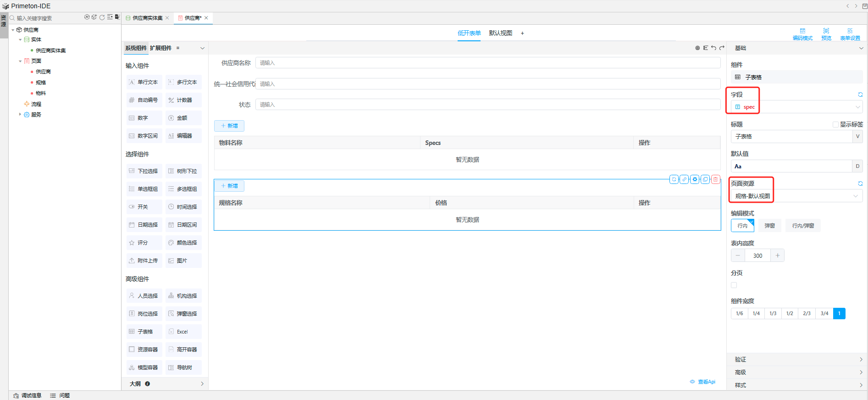Click the 供应商名称 input field
This screenshot has width=868, height=400.
point(487,63)
